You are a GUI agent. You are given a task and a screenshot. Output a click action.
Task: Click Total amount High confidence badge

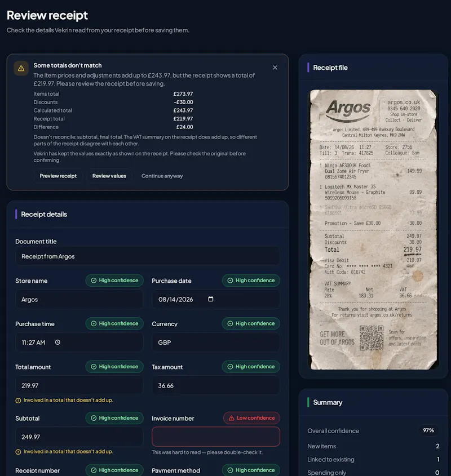(x=114, y=367)
